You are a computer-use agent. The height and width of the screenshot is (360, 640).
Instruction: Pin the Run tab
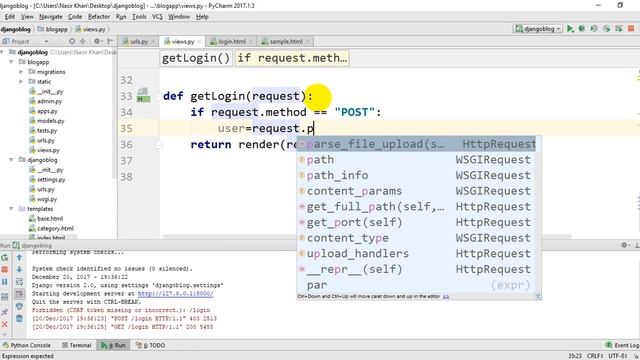pyautogui.click(x=4, y=312)
